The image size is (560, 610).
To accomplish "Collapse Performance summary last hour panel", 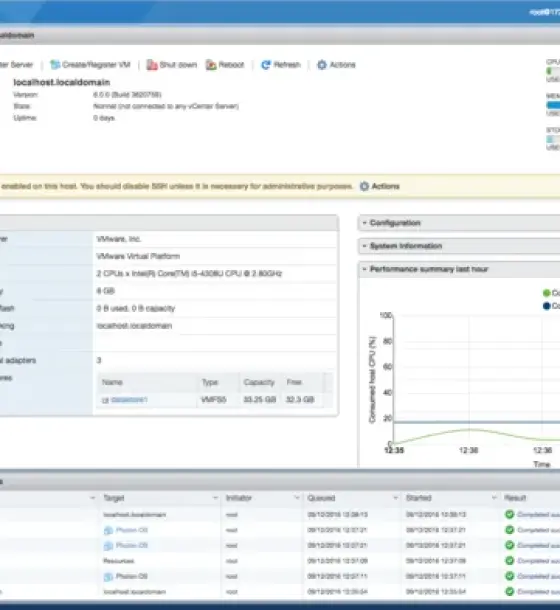I will (364, 269).
